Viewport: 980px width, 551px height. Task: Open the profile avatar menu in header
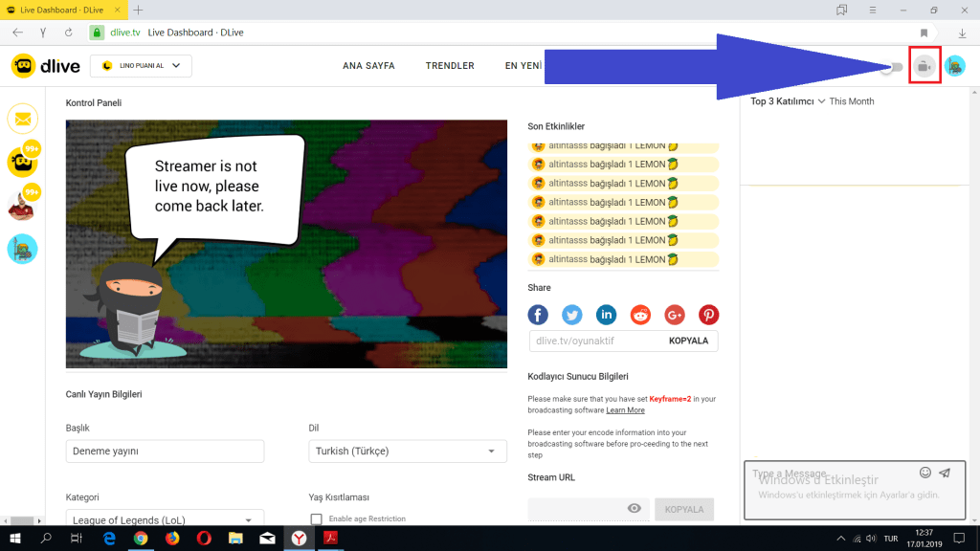955,66
